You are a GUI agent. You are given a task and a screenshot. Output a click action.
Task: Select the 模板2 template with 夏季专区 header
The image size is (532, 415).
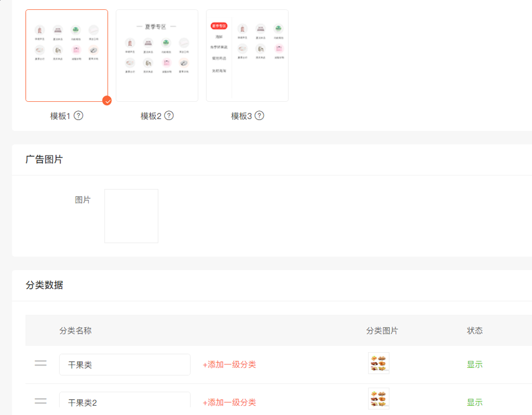click(x=157, y=55)
